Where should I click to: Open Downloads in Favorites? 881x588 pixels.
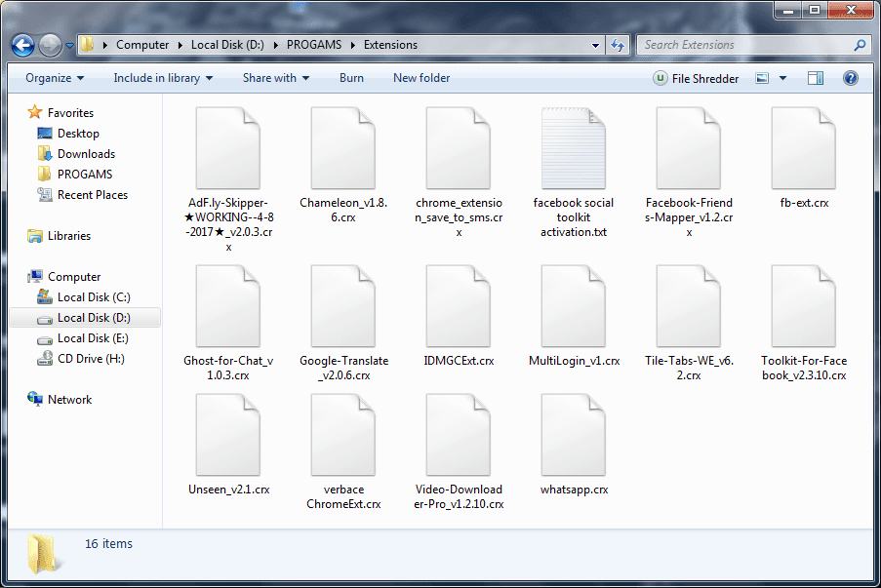[86, 154]
